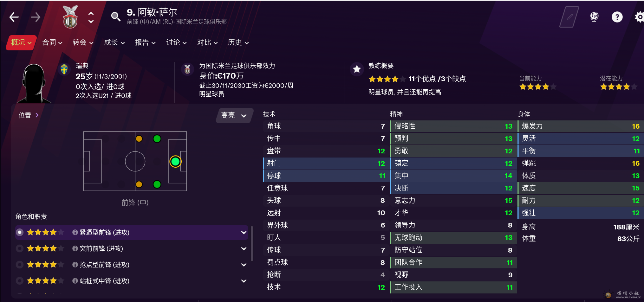Image resolution: width=644 pixels, height=302 pixels.
Task: Select the 抢点型前锋 role radio button
Action: (x=20, y=264)
